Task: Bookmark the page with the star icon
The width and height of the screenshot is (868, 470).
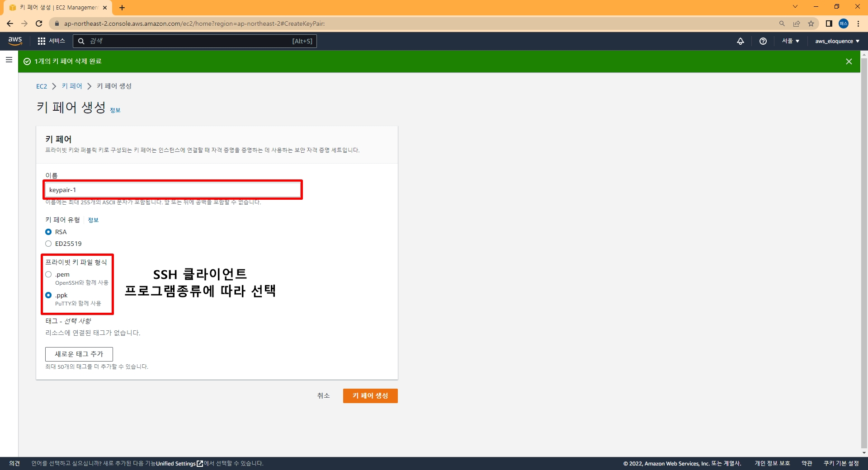Action: click(x=811, y=23)
